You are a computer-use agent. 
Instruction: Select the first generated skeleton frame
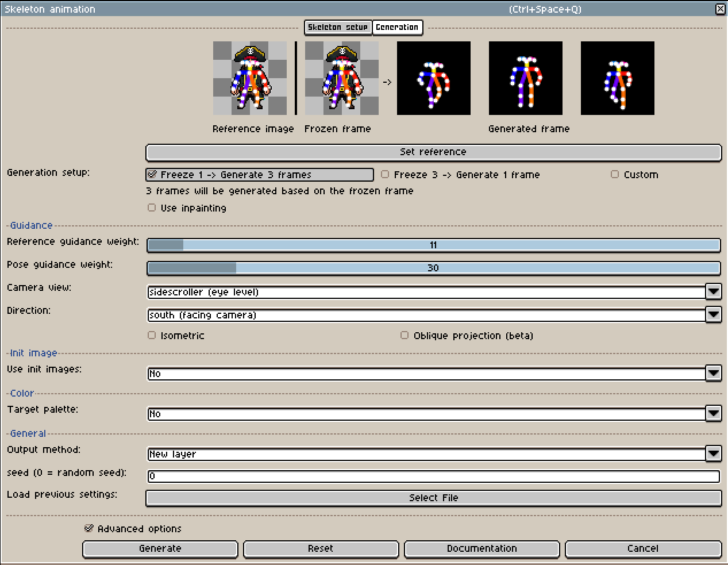(x=434, y=78)
